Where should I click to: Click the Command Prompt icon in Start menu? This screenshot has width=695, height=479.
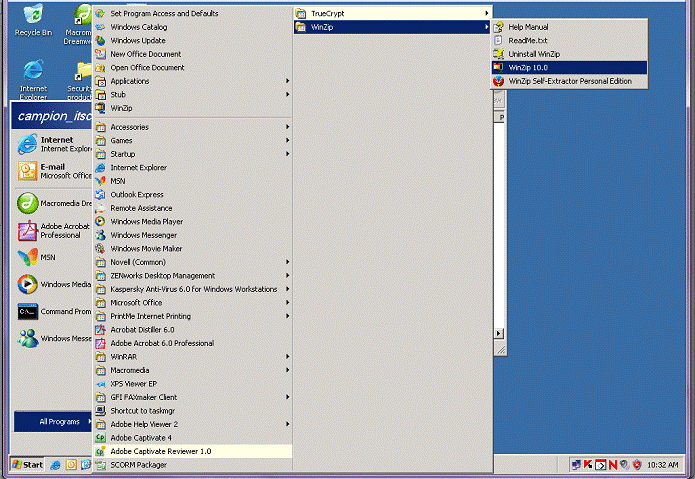27,312
